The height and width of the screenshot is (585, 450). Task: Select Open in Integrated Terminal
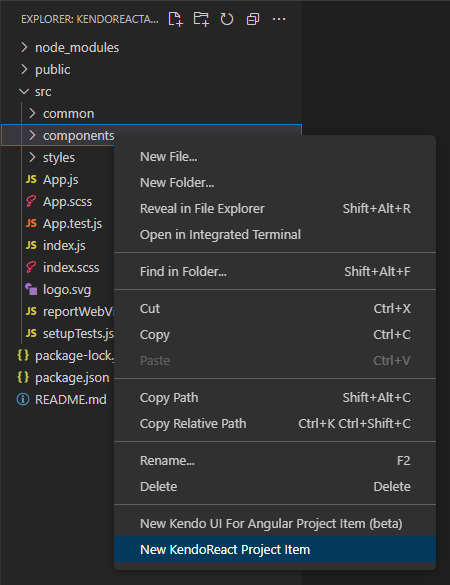(275, 235)
